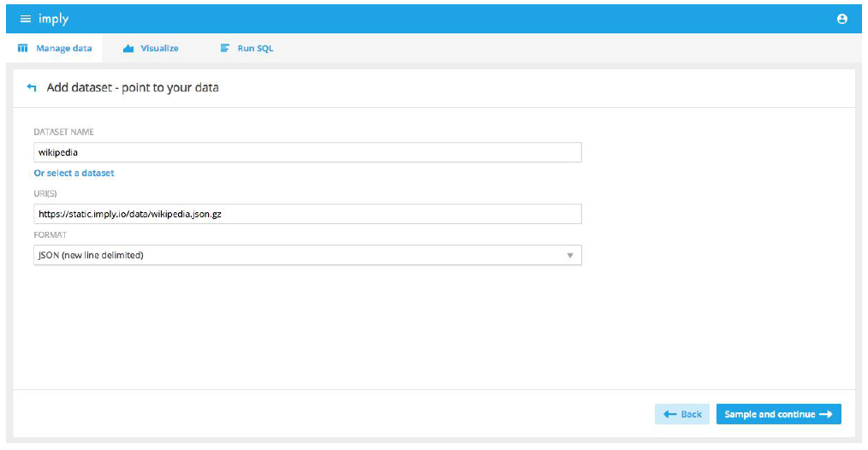Click the right arrow in Sample and continue

(x=826, y=414)
